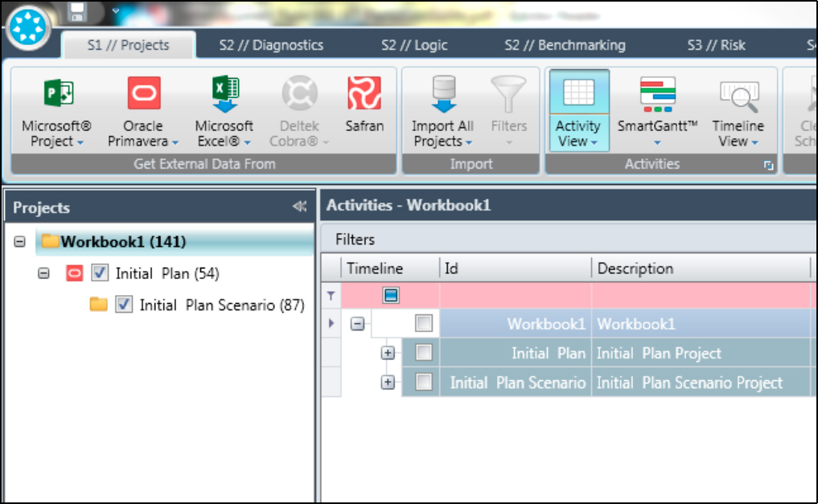Open Activities group dialog launcher
The height and width of the screenshot is (504, 818).
[768, 166]
